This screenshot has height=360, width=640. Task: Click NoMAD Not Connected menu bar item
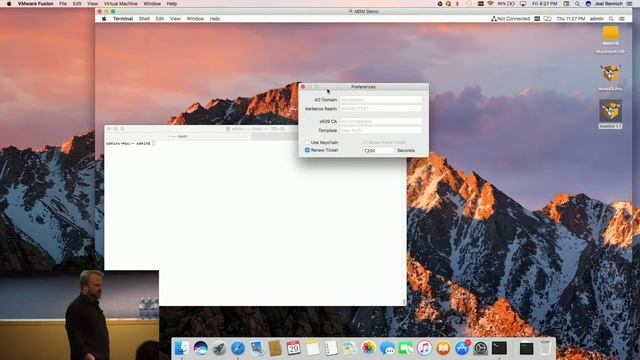(510, 19)
